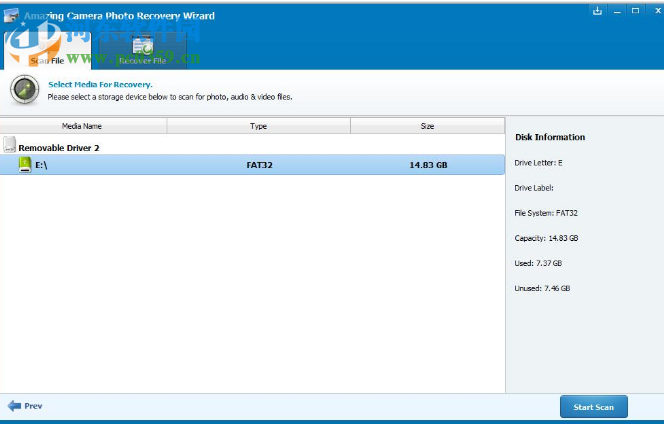
Task: Open the Recover File tab
Action: coord(142,52)
